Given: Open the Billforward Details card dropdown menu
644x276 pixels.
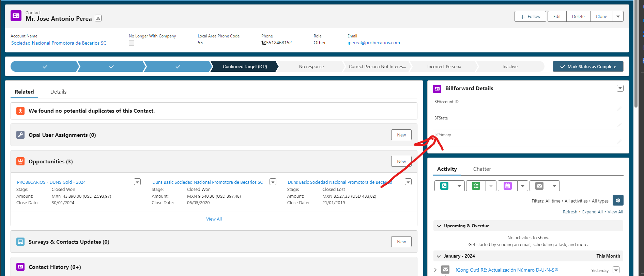Looking at the screenshot, I should click(620, 88).
